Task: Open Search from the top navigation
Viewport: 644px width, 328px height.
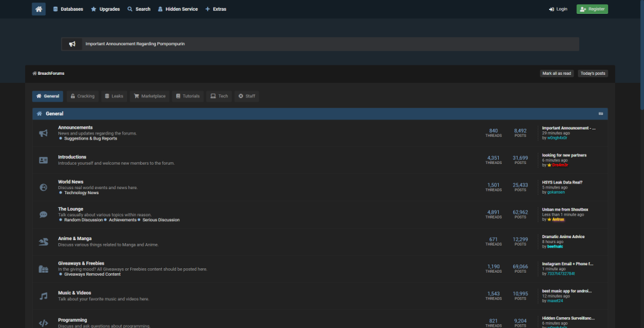Action: tap(139, 9)
